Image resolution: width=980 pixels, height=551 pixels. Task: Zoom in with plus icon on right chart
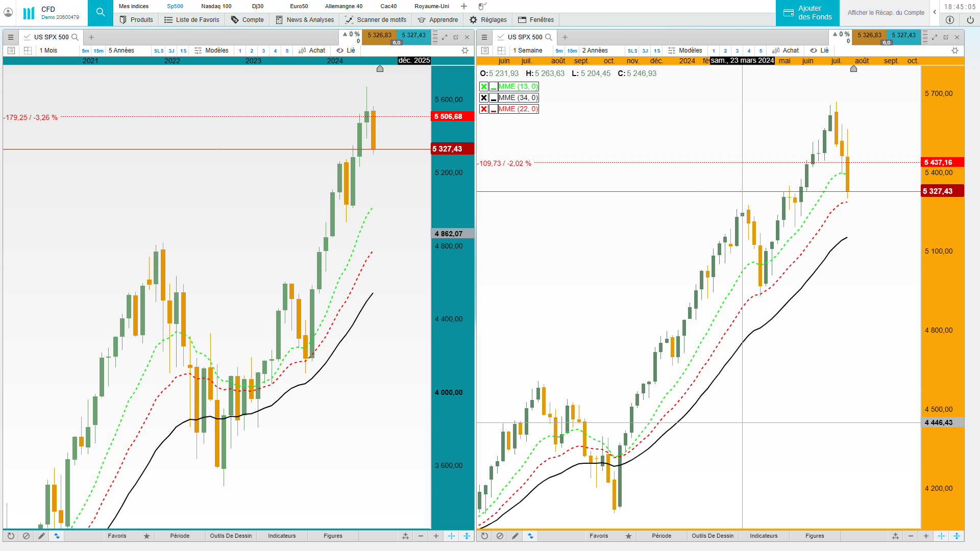pos(926,536)
